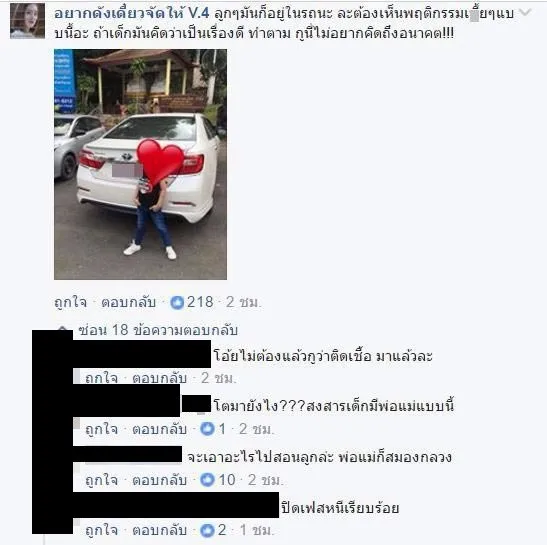547x545 pixels.
Task: Expand the comment options chevron
Action: pos(525,13)
